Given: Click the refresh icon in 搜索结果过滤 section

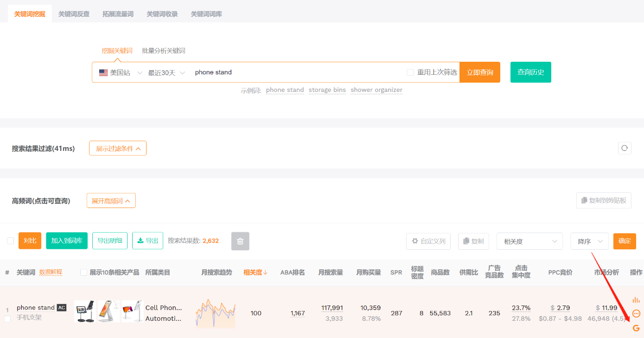Looking at the screenshot, I should click(x=625, y=148).
